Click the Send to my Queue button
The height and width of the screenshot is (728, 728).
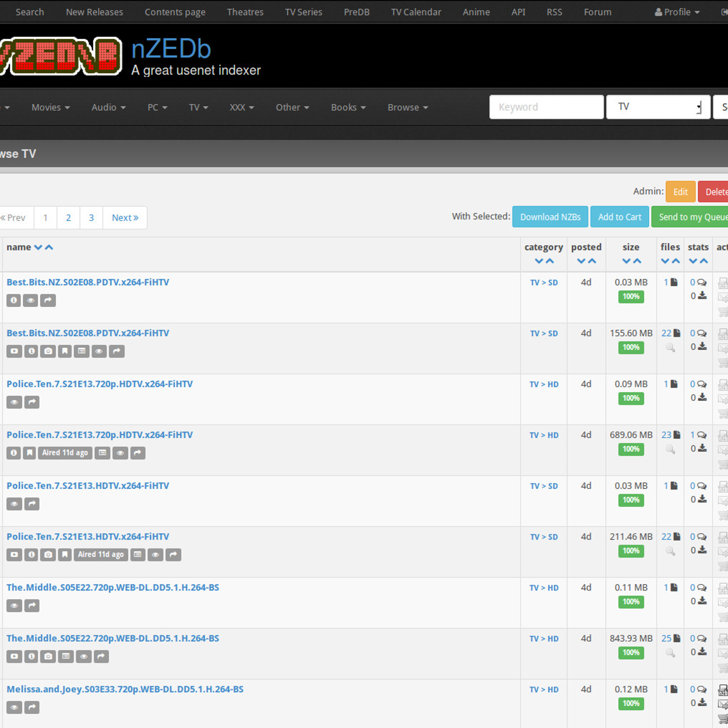tap(690, 217)
